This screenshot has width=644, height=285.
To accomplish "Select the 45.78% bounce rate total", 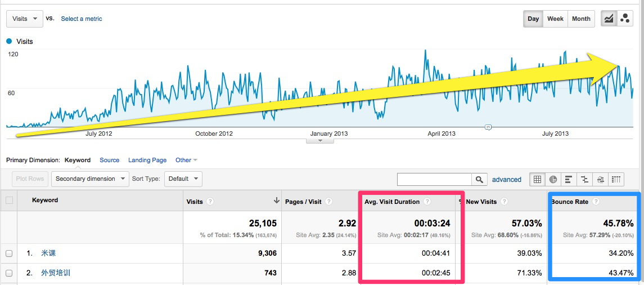I will click(618, 223).
